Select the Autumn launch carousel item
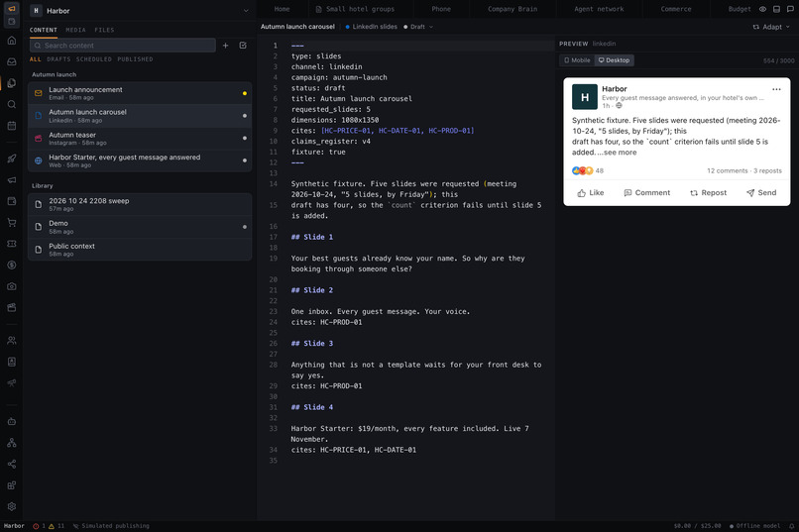The width and height of the screenshot is (799, 532). (140, 116)
